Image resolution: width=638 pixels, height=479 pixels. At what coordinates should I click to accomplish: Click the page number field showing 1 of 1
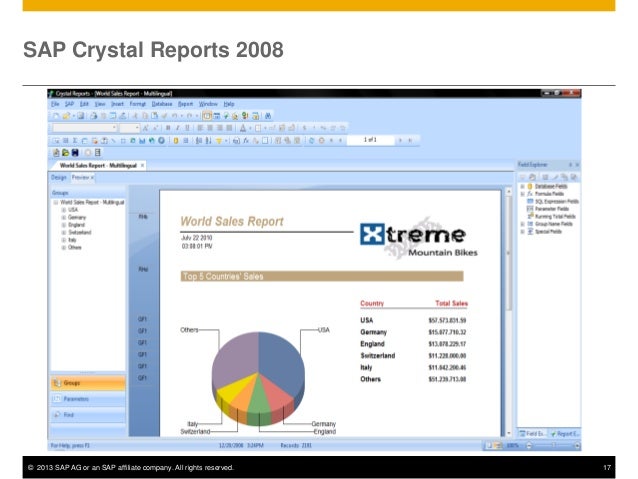370,140
